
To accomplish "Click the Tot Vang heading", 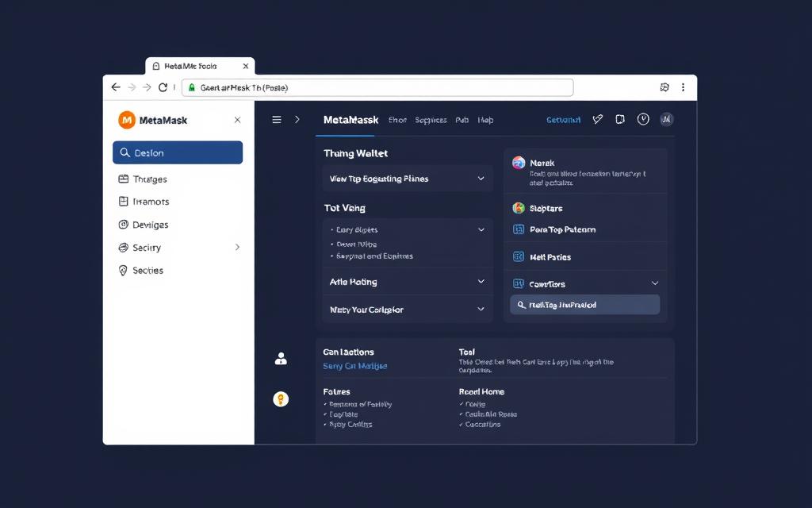I will pyautogui.click(x=344, y=208).
